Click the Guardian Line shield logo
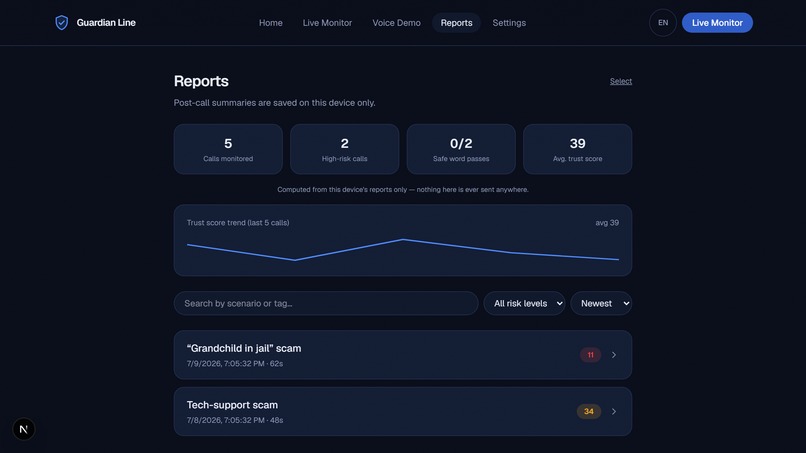The height and width of the screenshot is (453, 806). pos(62,23)
